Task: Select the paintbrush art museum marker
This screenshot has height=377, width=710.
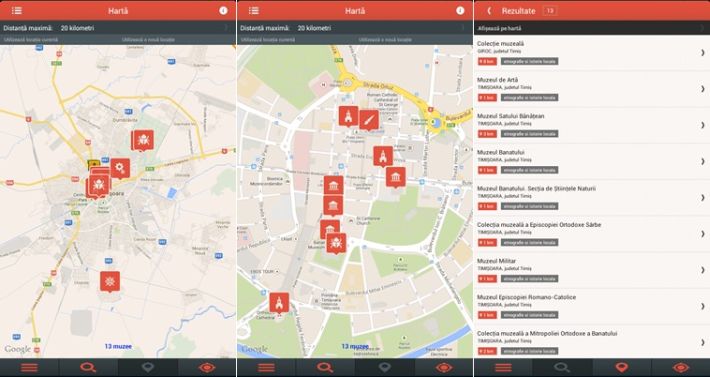Action: 369,120
